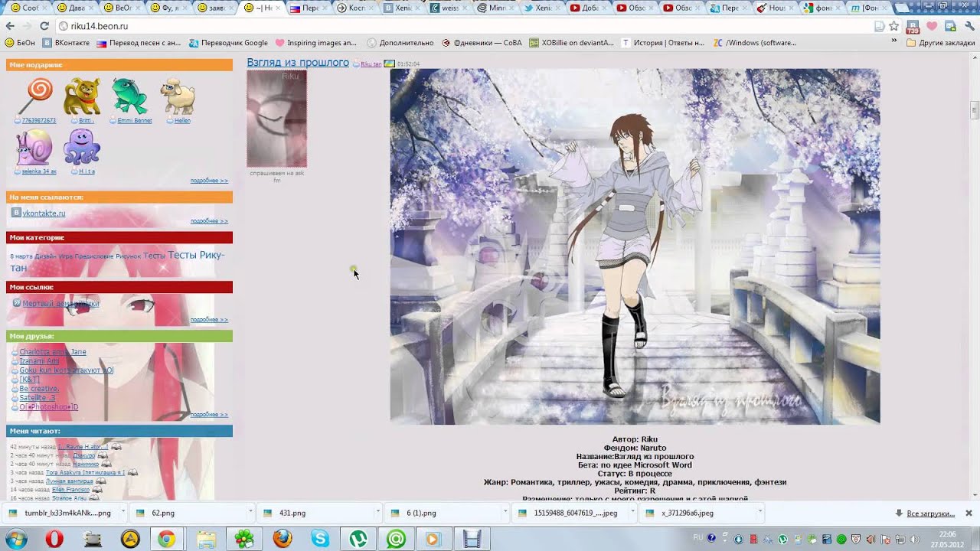Screen dimensions: 980x551
Task: Open the 431.png download options arrow
Action: click(x=377, y=513)
